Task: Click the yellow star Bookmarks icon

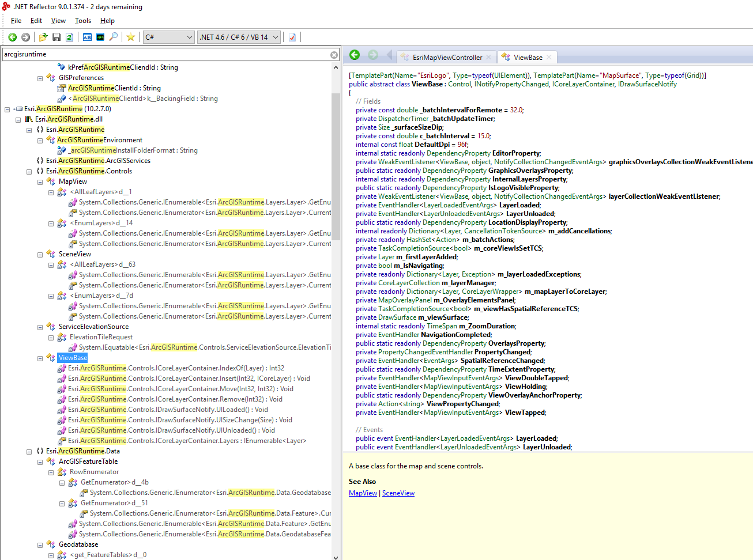Action: coord(131,37)
